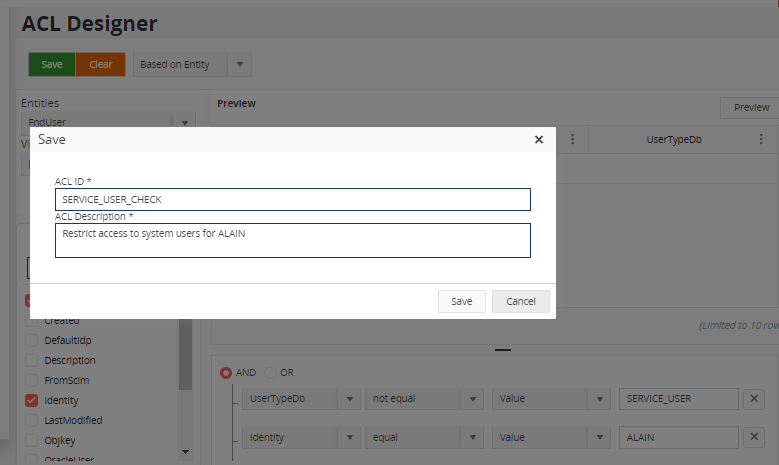Select the AND radio button
Image resolution: width=779 pixels, height=465 pixels.
(226, 373)
